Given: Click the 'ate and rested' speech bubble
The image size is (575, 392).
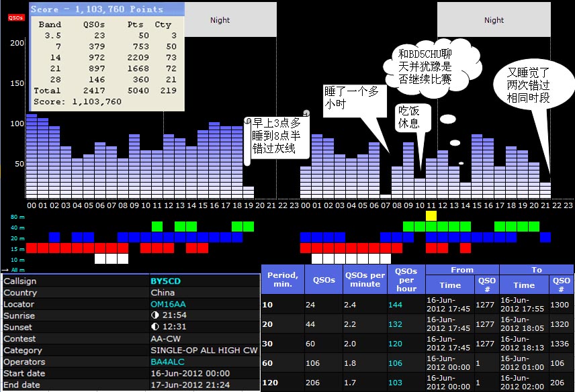Looking at the screenshot, I should 409,119.
